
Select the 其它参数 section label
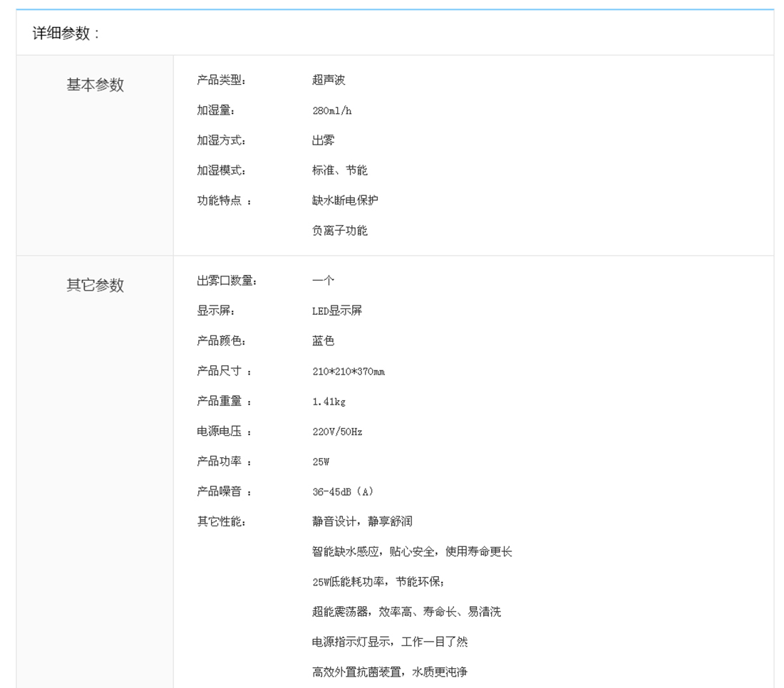tap(95, 285)
